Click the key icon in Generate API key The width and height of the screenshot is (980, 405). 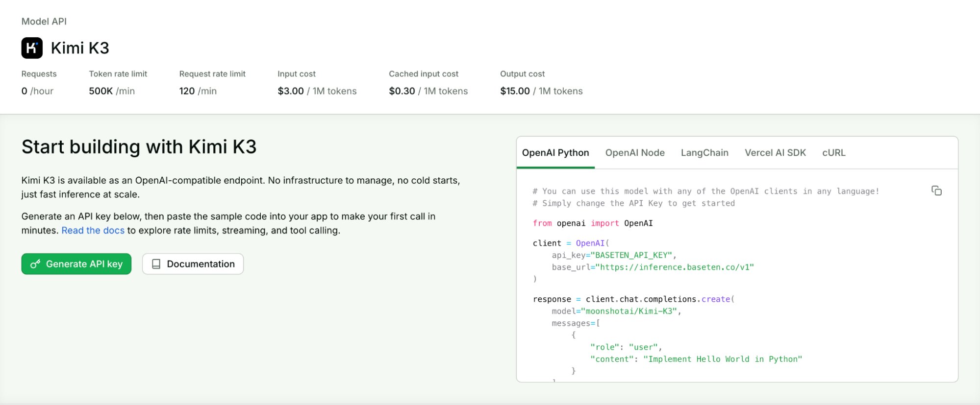tap(35, 264)
